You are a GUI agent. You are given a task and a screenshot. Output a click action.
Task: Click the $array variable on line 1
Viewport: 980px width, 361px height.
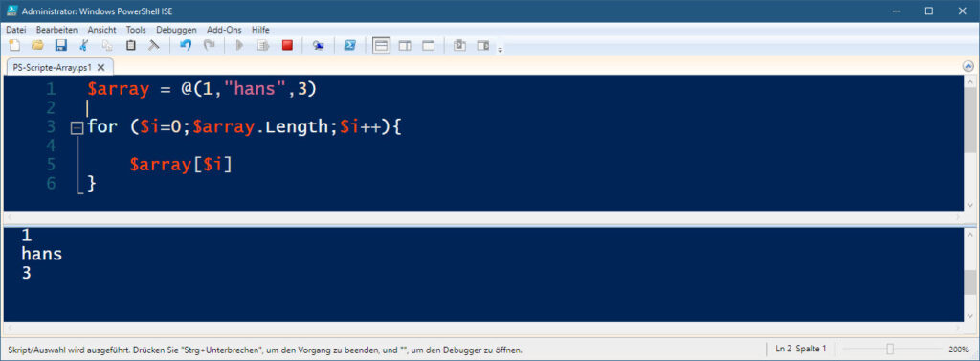tap(119, 89)
